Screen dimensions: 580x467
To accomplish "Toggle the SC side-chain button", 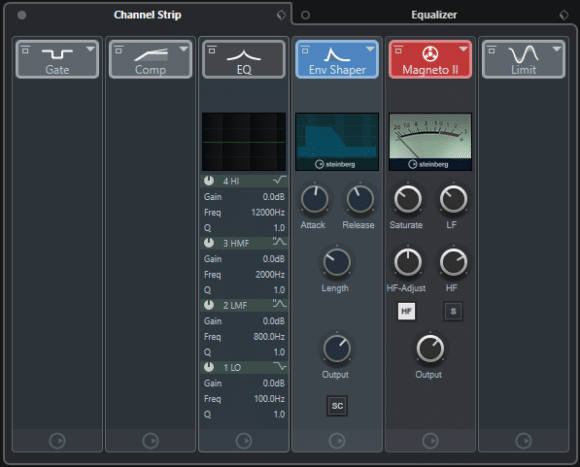I will click(337, 406).
